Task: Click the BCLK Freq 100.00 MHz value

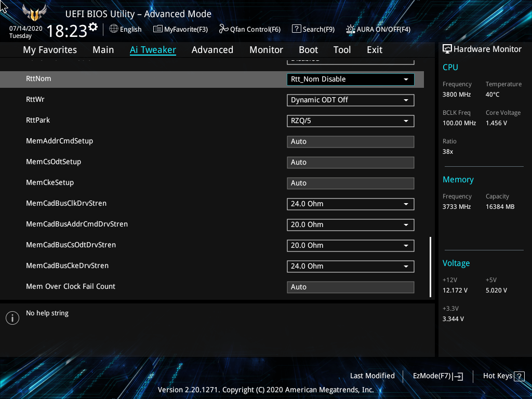Action: [x=459, y=123]
